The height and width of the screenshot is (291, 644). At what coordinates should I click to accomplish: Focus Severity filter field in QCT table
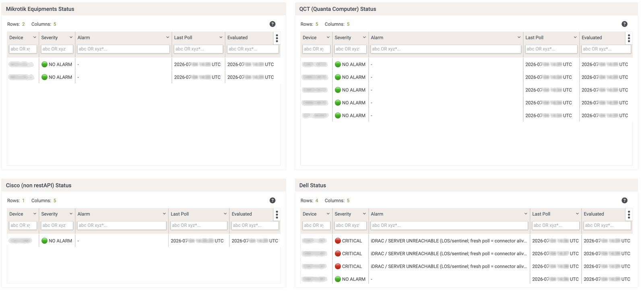(x=350, y=49)
